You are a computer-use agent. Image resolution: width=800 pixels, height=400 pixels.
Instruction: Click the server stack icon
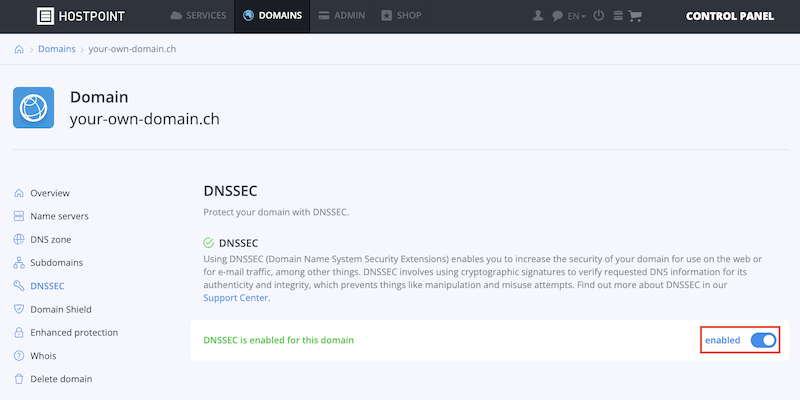pyautogui.click(x=618, y=16)
